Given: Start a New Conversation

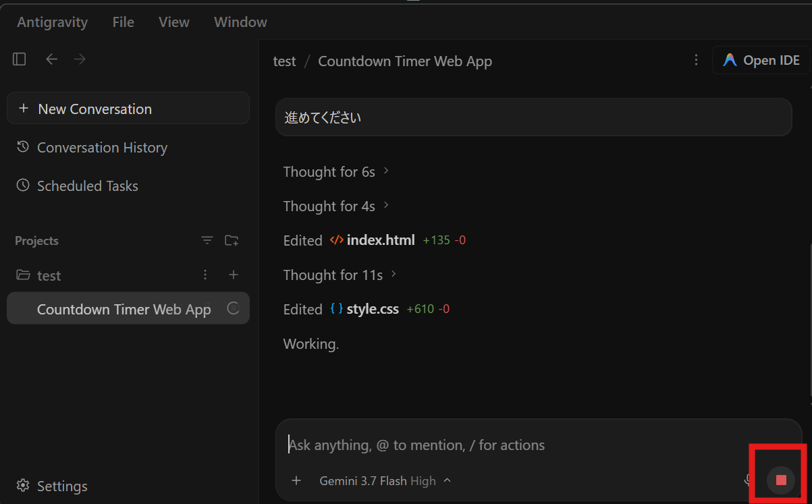Looking at the screenshot, I should point(128,108).
